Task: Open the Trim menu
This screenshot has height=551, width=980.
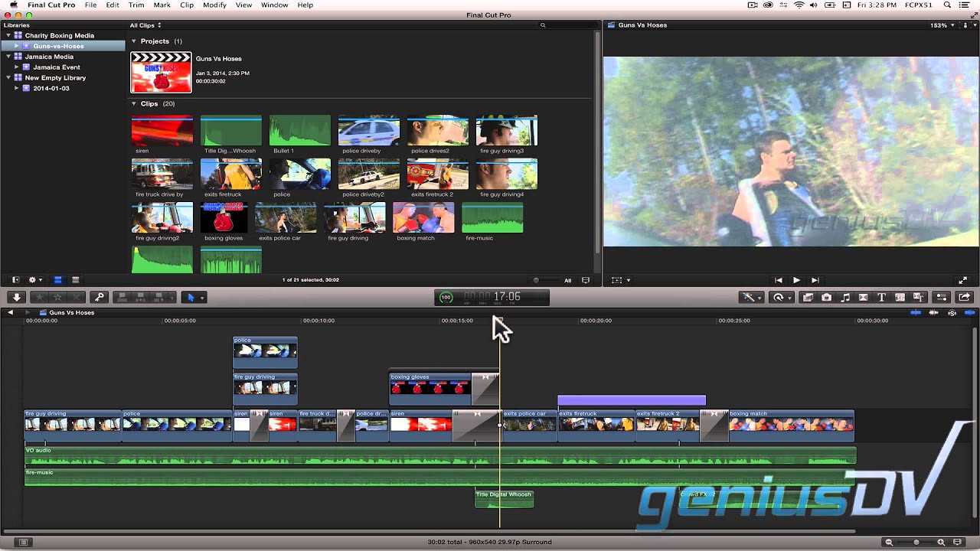Action: pos(136,5)
